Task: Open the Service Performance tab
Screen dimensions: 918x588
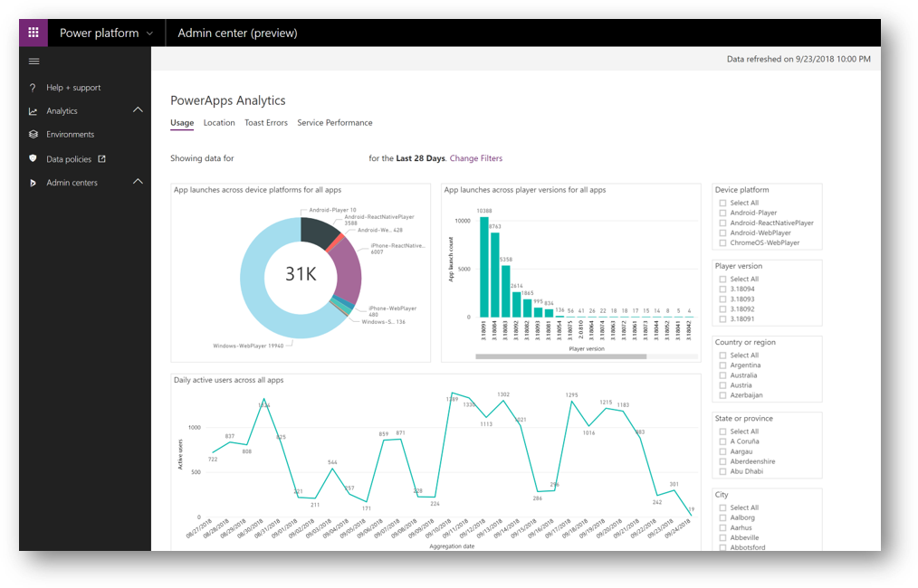Action: pyautogui.click(x=334, y=123)
